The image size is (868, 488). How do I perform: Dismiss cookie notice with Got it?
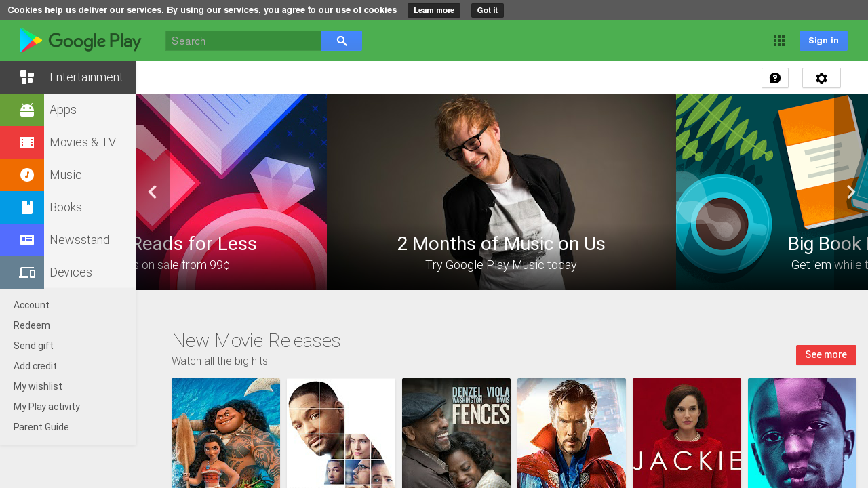tap(488, 10)
